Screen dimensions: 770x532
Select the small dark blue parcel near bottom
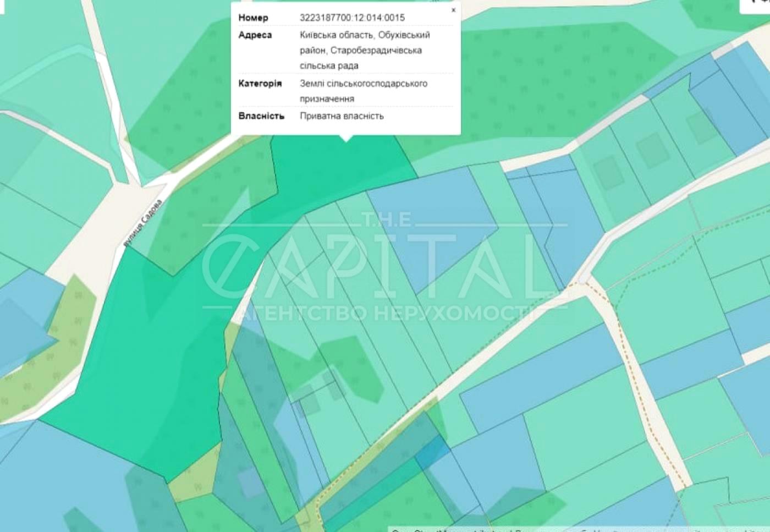coord(433,452)
